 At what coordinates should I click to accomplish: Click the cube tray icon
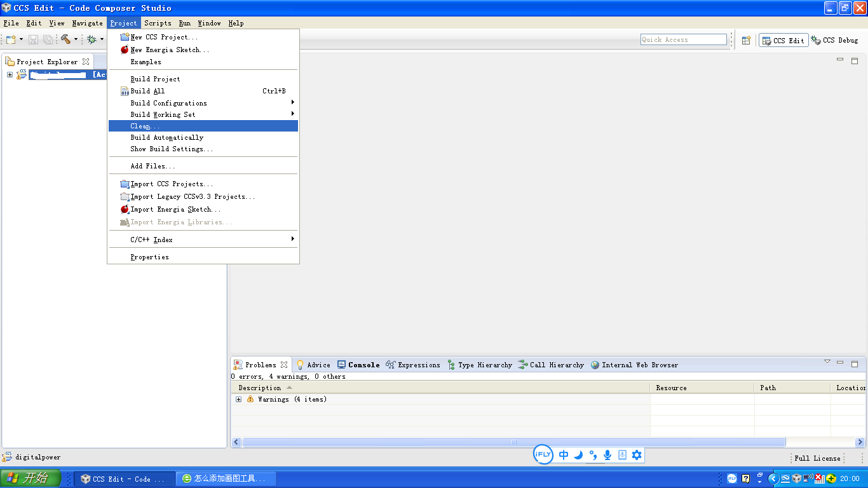[x=797, y=478]
